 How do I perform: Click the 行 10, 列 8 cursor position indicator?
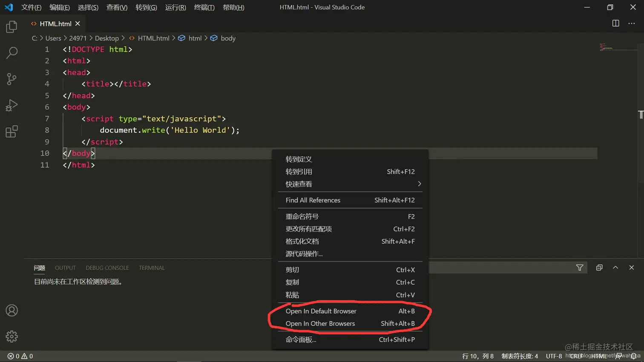tap(478, 356)
